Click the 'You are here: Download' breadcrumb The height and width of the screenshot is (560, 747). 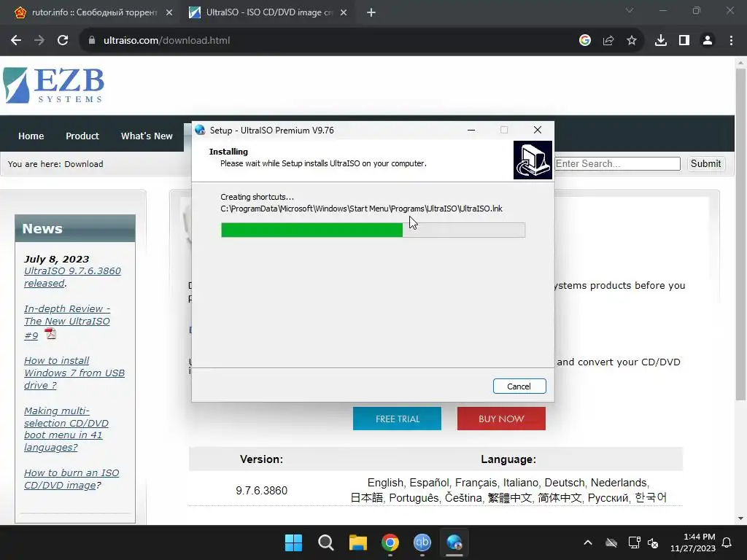pyautogui.click(x=55, y=164)
